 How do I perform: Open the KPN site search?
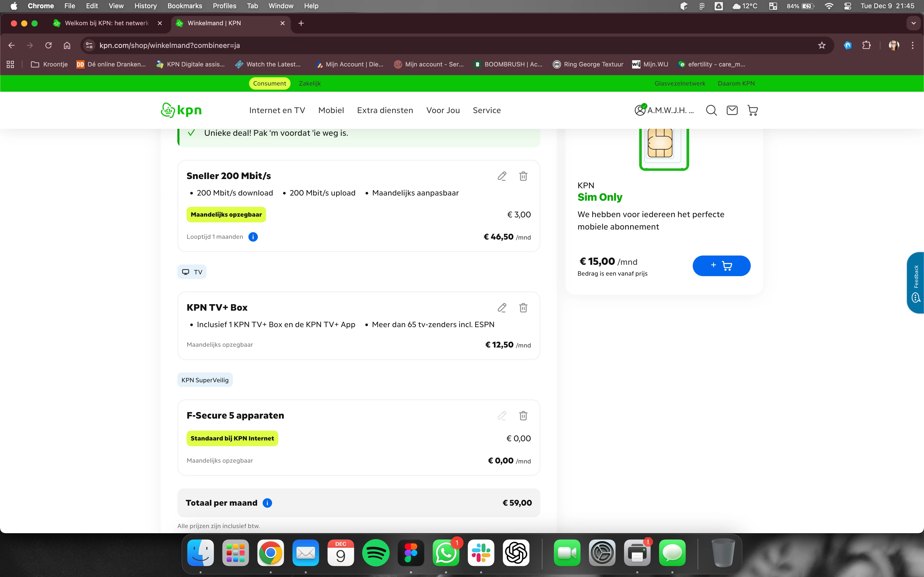coord(711,110)
